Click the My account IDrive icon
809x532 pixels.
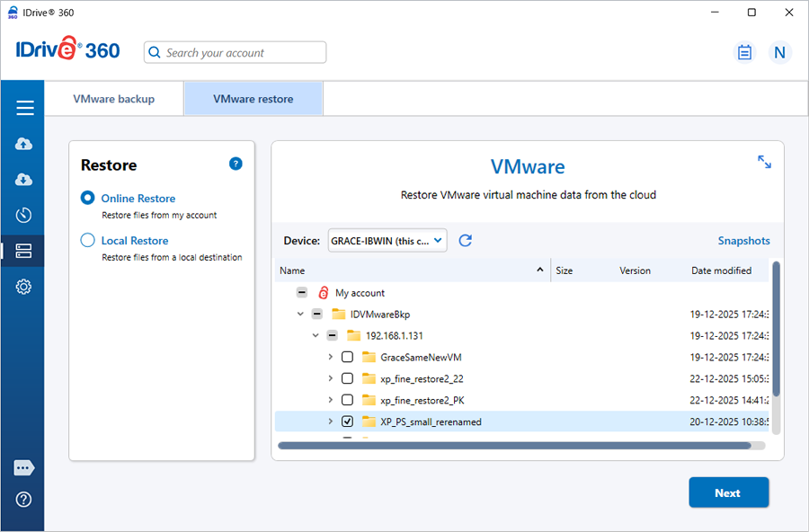[324, 293]
